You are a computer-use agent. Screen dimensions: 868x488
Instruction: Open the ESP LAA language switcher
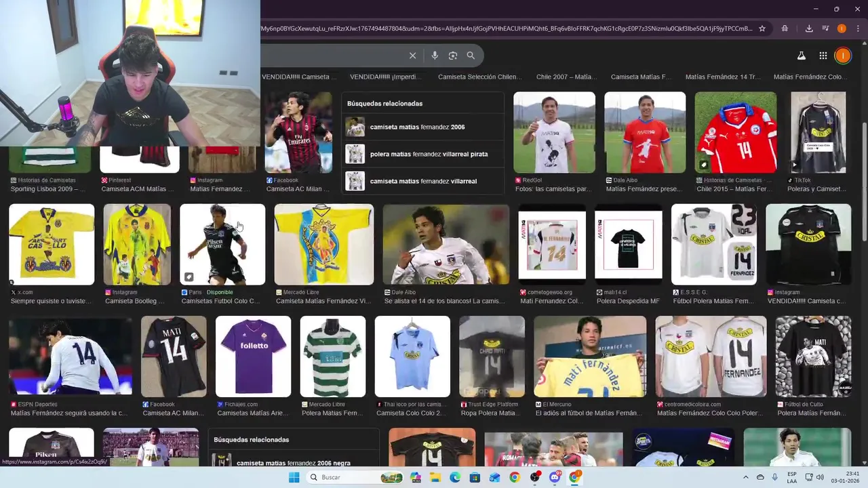pyautogui.click(x=792, y=477)
